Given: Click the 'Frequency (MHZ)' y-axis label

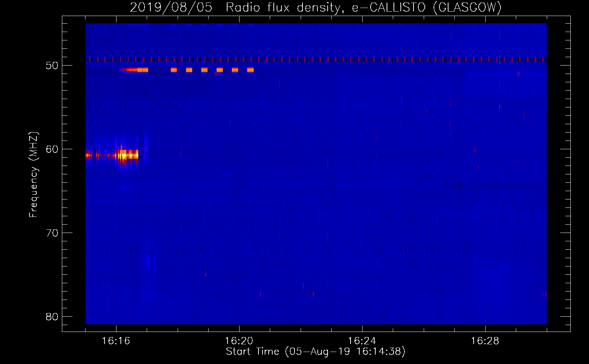Looking at the screenshot, I should pyautogui.click(x=33, y=175).
